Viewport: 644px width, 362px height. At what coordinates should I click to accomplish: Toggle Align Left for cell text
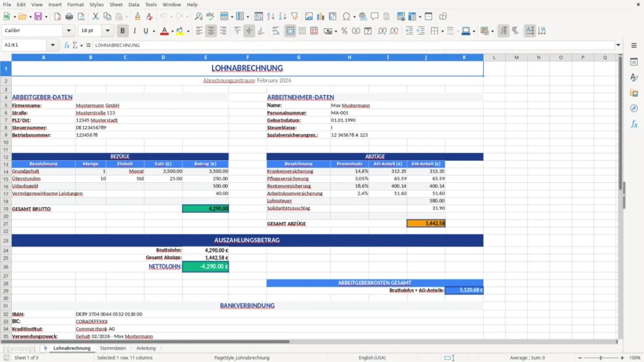(x=199, y=31)
